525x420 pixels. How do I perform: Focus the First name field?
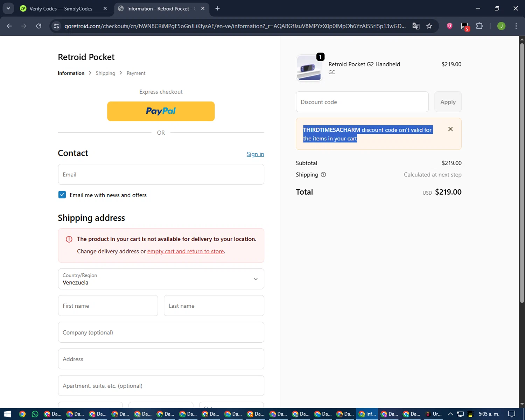pos(108,306)
